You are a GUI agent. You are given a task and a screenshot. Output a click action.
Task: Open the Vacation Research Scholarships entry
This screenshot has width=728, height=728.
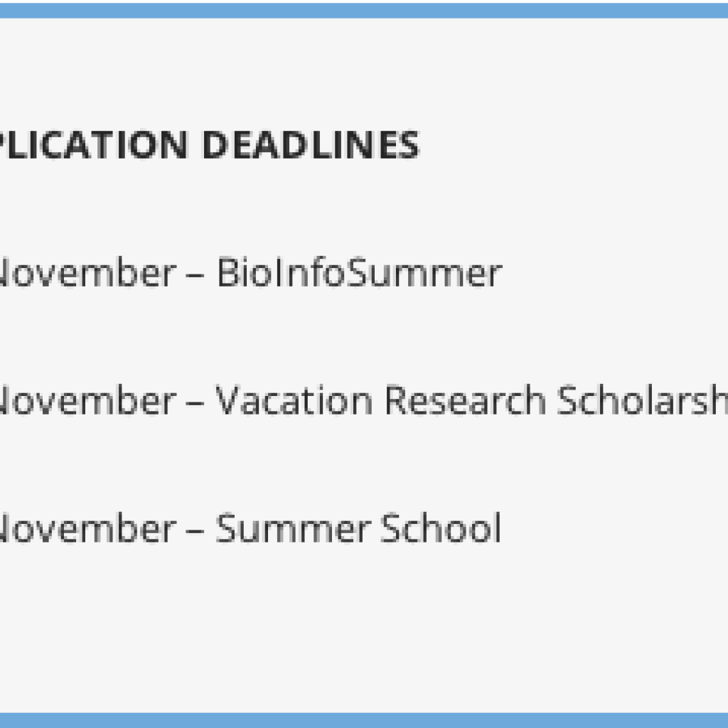click(x=364, y=401)
